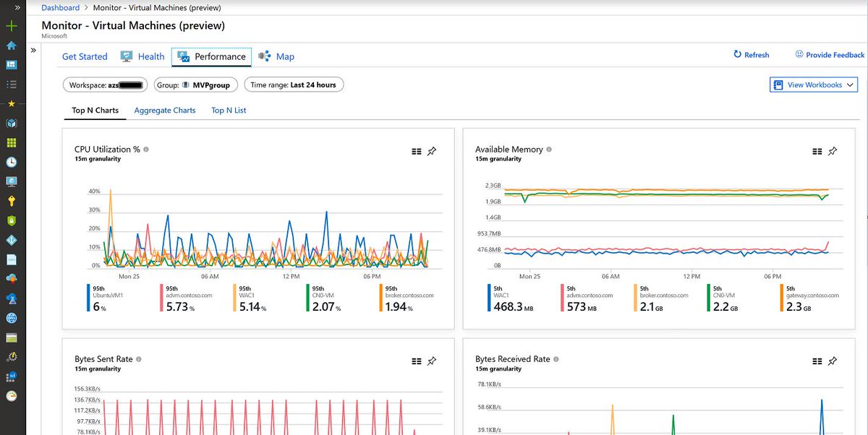The width and height of the screenshot is (868, 435).
Task: Open list view icon on Bytes Sent Rate chart
Action: [416, 361]
